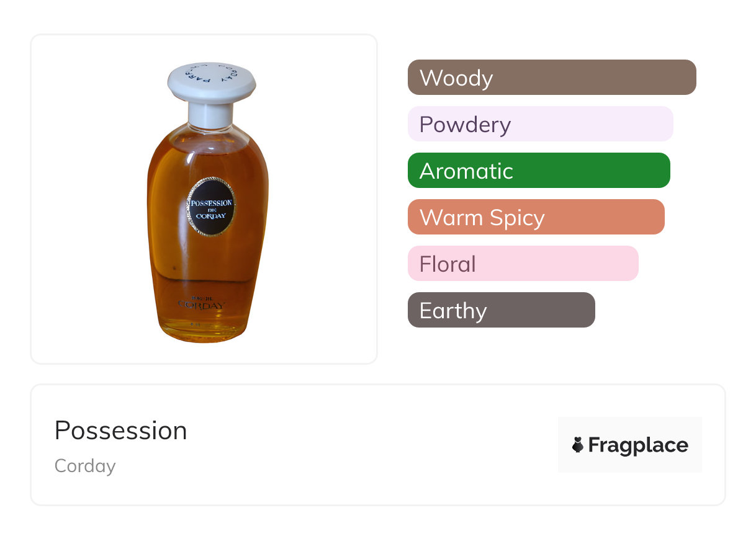
Task: Click the white neck collar of the bottle
Action: (211, 114)
